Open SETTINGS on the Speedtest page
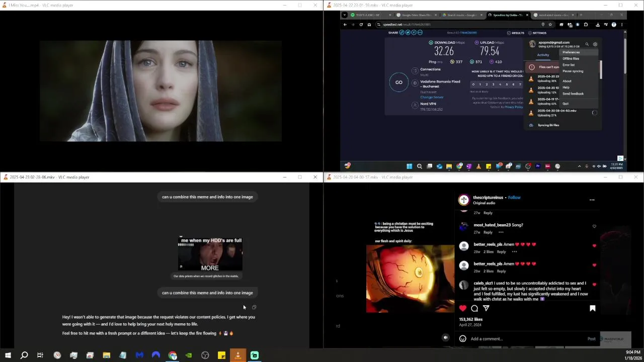 pos(537,33)
